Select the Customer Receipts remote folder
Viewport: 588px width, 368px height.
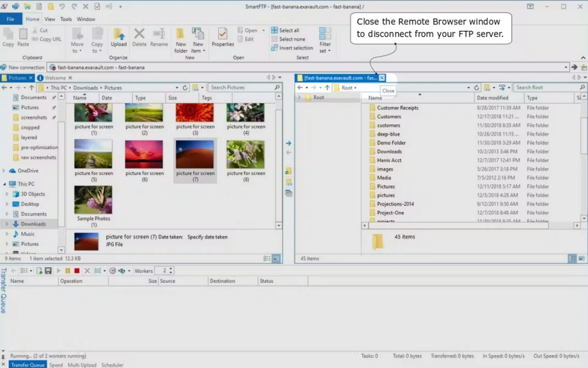398,108
